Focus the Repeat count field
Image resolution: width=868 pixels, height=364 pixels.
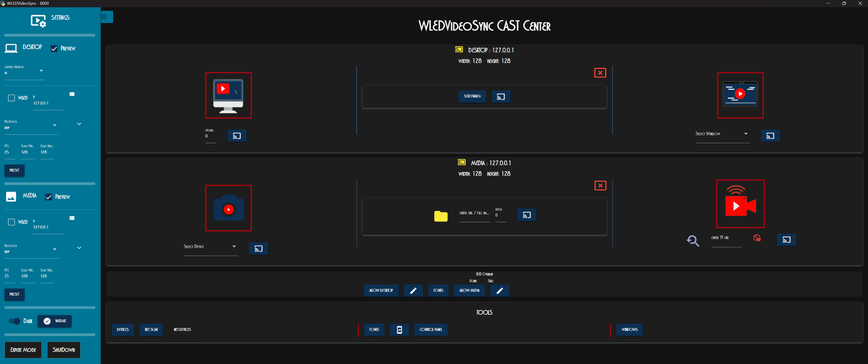click(x=501, y=215)
